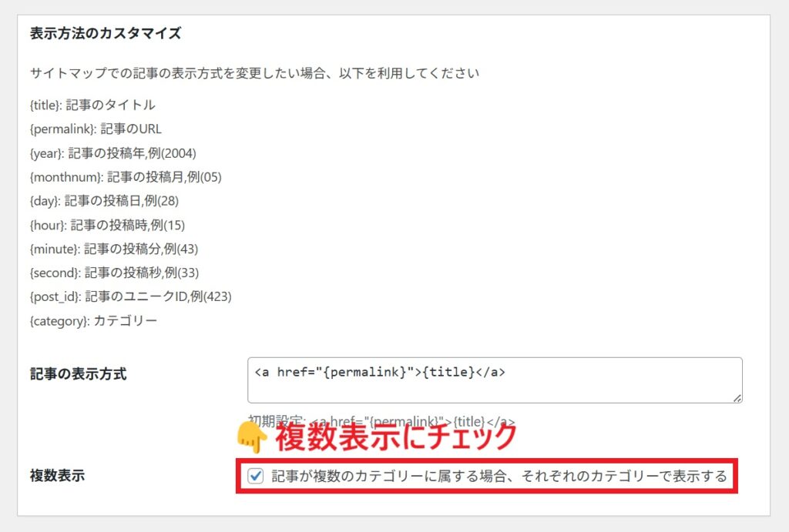This screenshot has width=789, height=532.
Task: Click the {minute}: 記事の投稿分 line
Action: (x=114, y=249)
